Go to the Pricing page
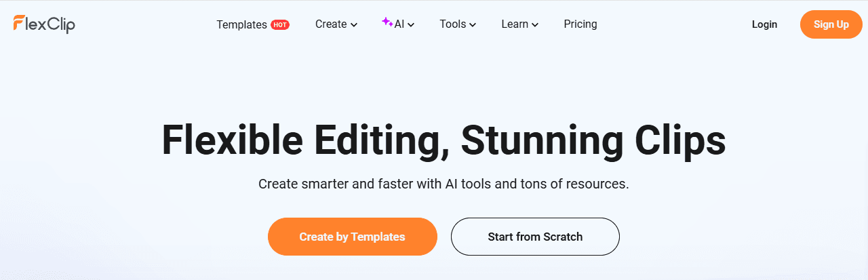Screen dimensions: 868x280 [580, 24]
